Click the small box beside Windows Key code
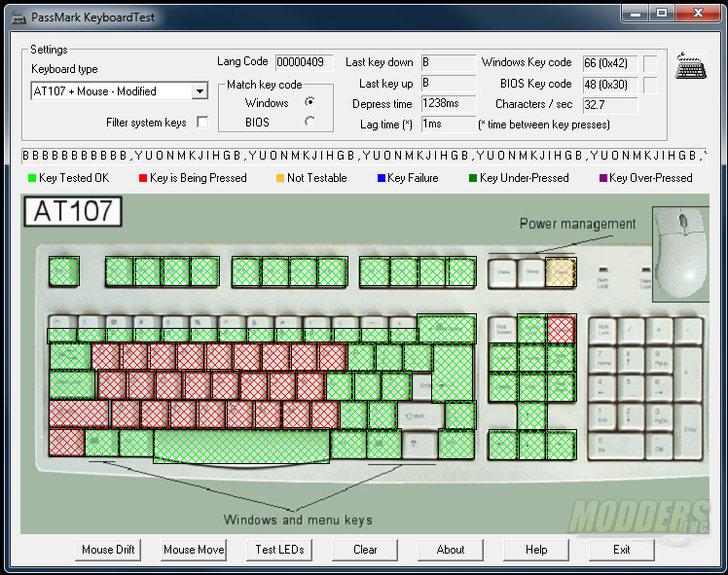728x575 pixels. [x=650, y=63]
